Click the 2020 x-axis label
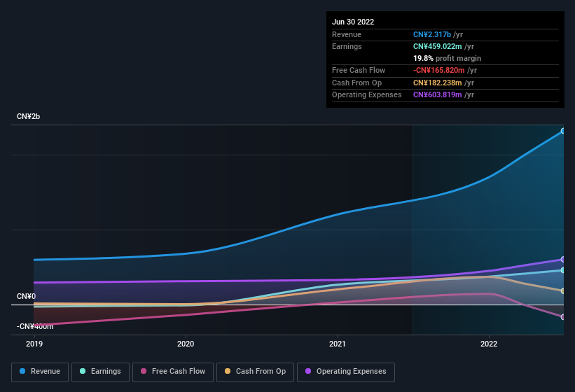Image resolution: width=575 pixels, height=392 pixels. click(186, 344)
